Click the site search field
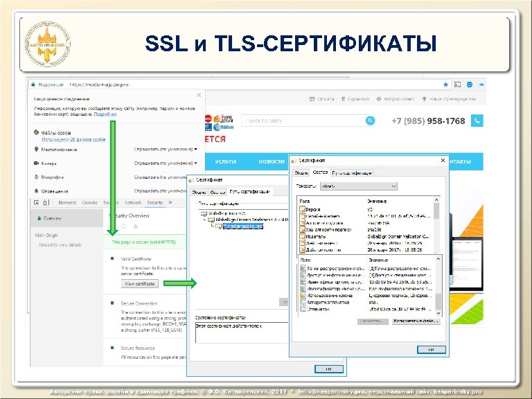Viewport: 532px width, 399px height. pos(303,121)
